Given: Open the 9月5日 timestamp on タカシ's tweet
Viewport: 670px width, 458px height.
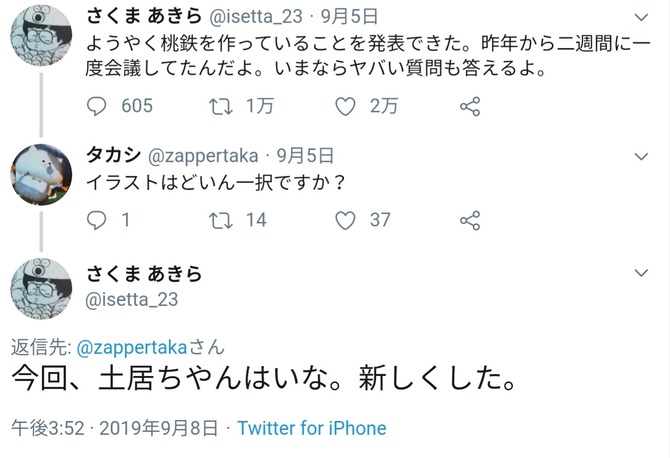Looking at the screenshot, I should (306, 156).
